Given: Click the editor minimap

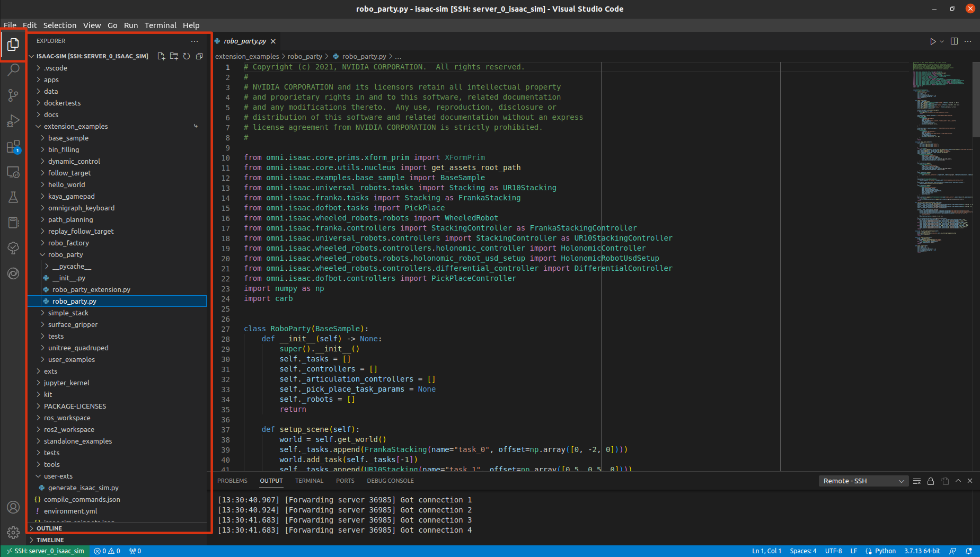Looking at the screenshot, I should click(x=941, y=159).
